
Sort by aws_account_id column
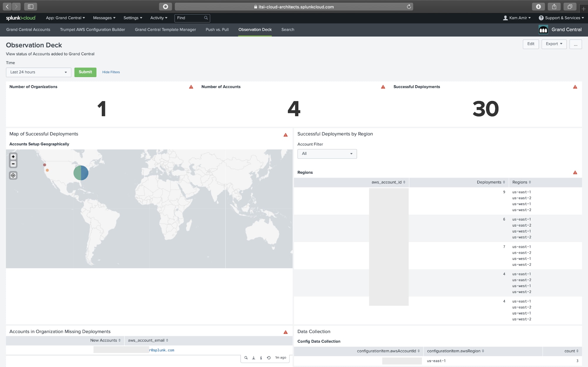[388, 182]
